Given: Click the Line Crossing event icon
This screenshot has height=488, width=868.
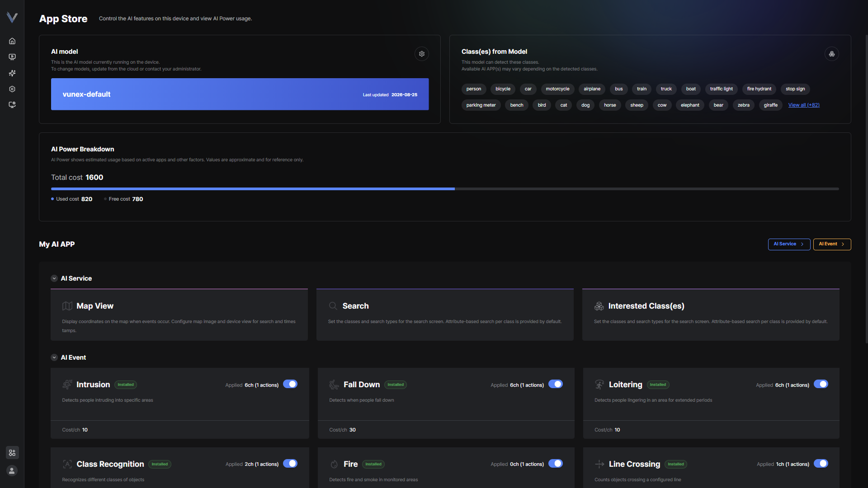Looking at the screenshot, I should click(x=599, y=464).
